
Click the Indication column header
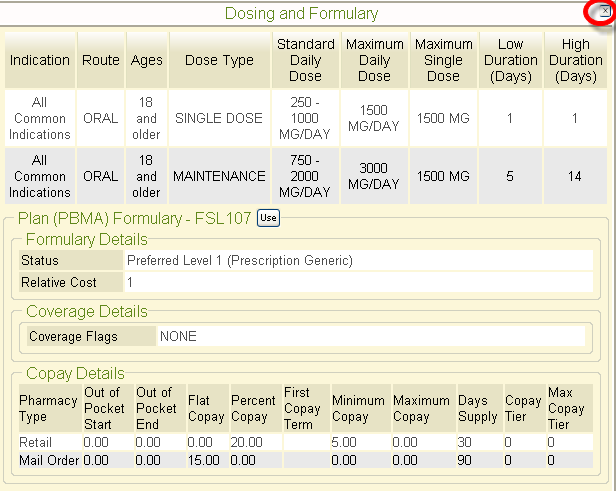[40, 60]
